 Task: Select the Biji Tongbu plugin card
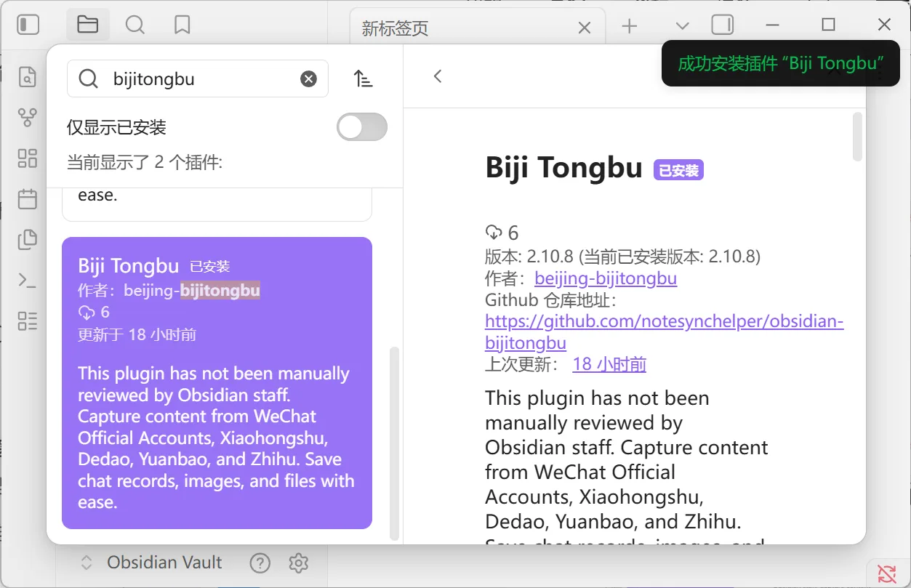tap(217, 383)
